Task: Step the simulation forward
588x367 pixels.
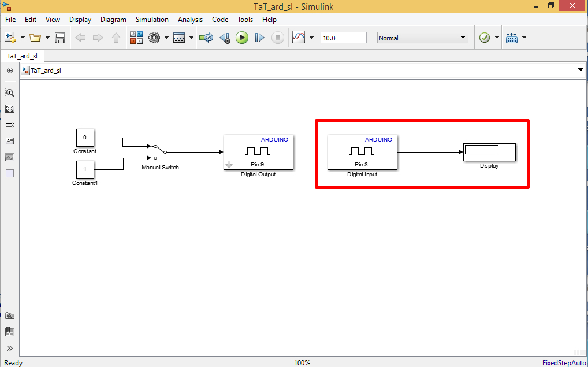Action: pyautogui.click(x=259, y=38)
